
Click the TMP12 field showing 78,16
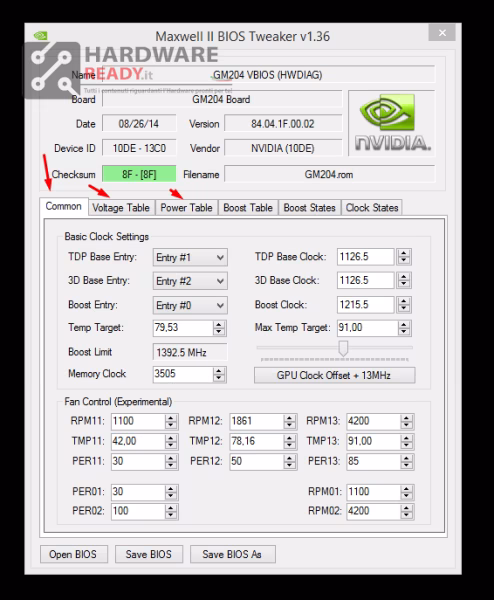pos(257,441)
